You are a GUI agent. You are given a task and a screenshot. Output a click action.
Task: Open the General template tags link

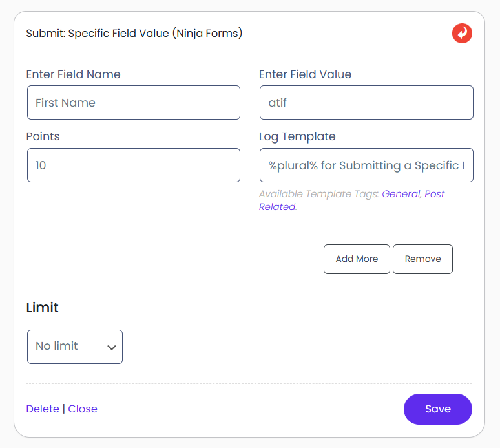(x=401, y=194)
